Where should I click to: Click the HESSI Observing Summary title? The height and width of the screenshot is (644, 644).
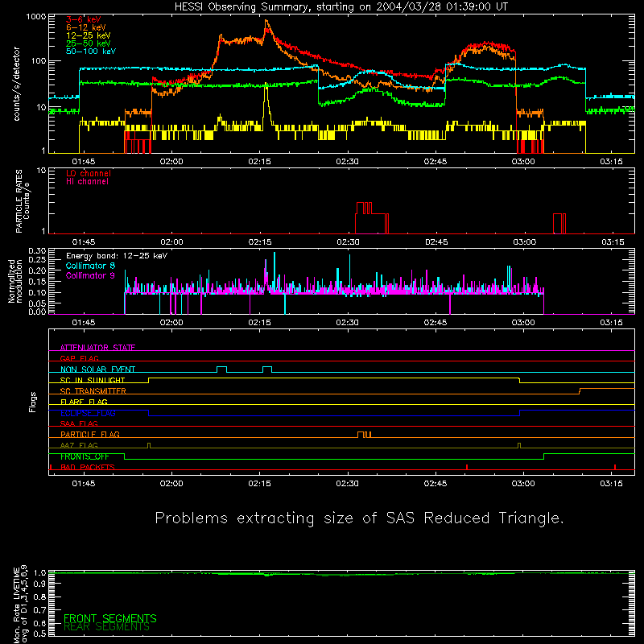coord(341,7)
